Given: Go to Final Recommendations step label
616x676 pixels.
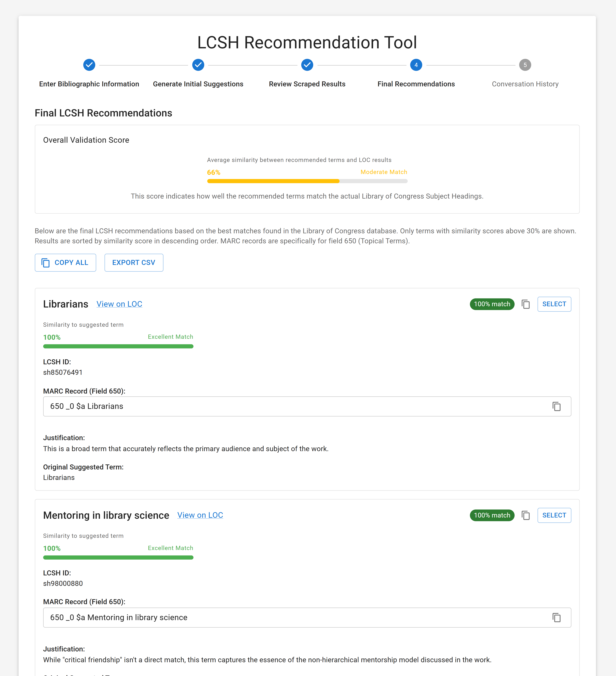Looking at the screenshot, I should pos(416,84).
